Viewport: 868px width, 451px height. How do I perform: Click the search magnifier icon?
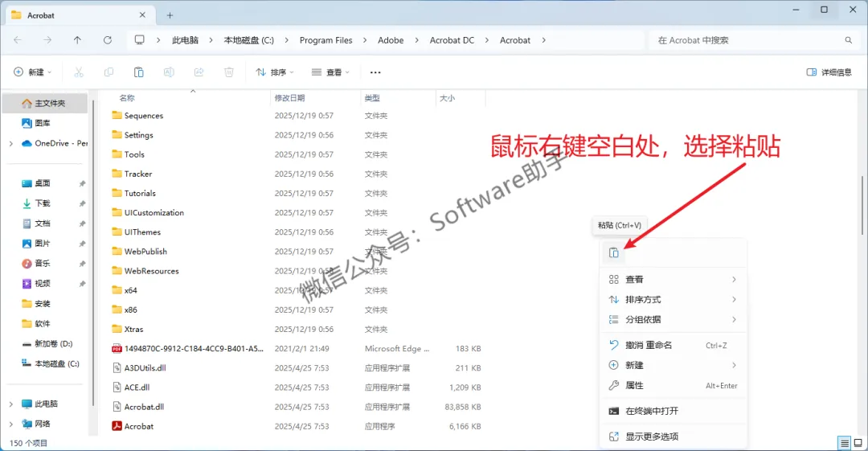tap(848, 40)
